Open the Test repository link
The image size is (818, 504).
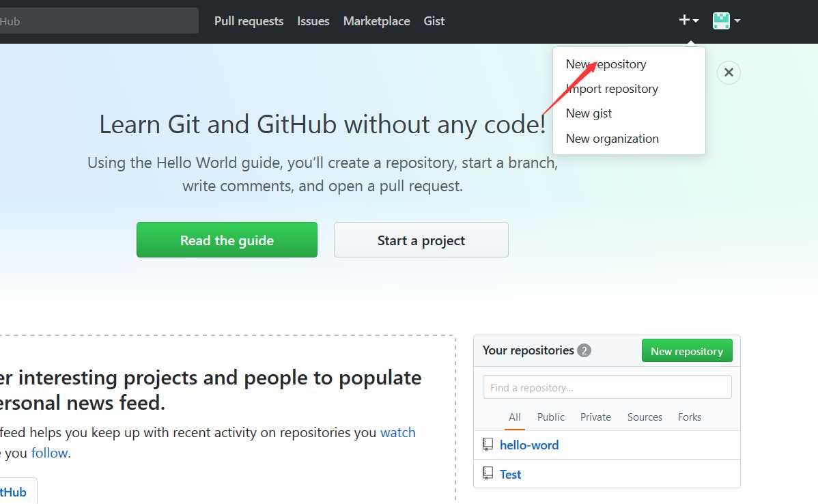(510, 474)
